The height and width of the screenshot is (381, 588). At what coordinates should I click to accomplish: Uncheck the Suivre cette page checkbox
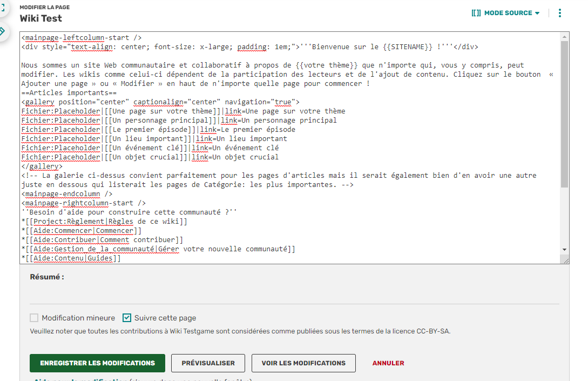tap(127, 318)
